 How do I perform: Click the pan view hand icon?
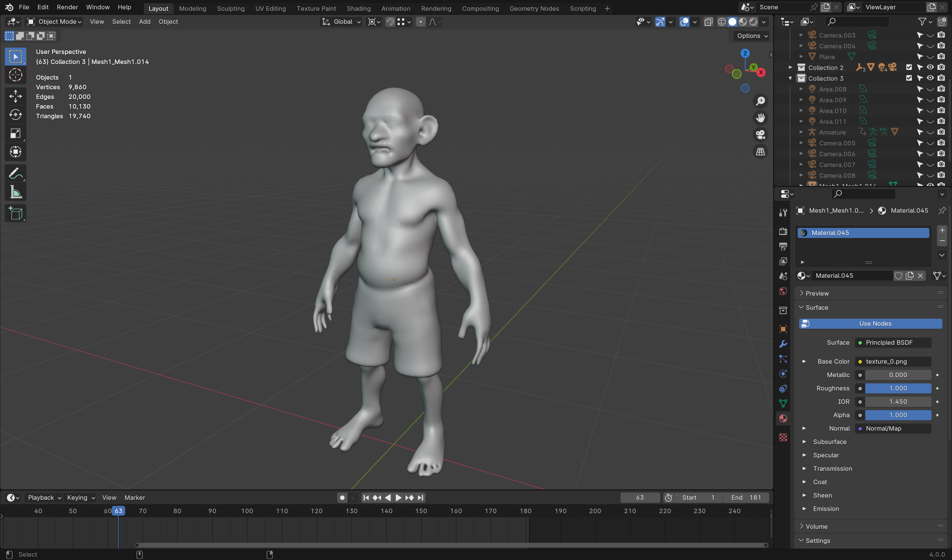pos(760,118)
